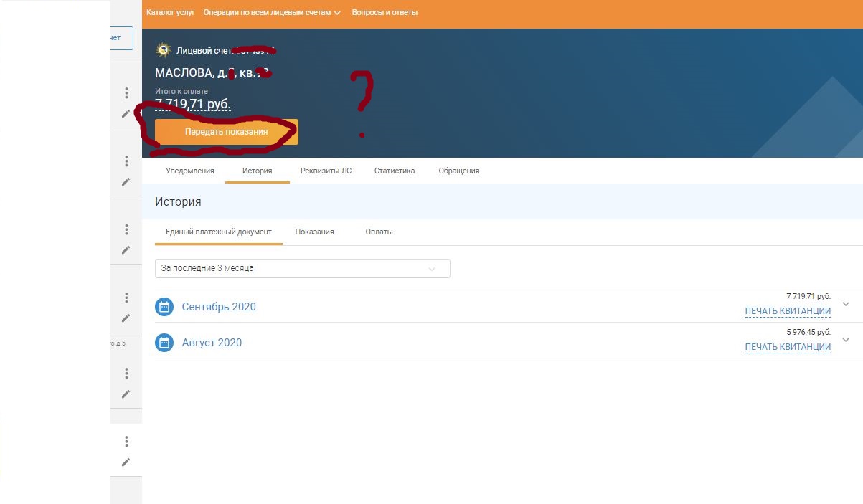Screen dimensions: 863x504
Task: Open three-dot menu of first sidebar account
Action: [126, 93]
